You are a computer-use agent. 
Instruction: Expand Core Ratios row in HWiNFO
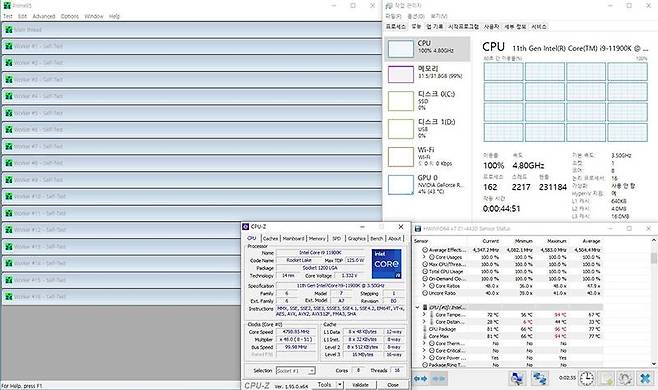click(424, 286)
